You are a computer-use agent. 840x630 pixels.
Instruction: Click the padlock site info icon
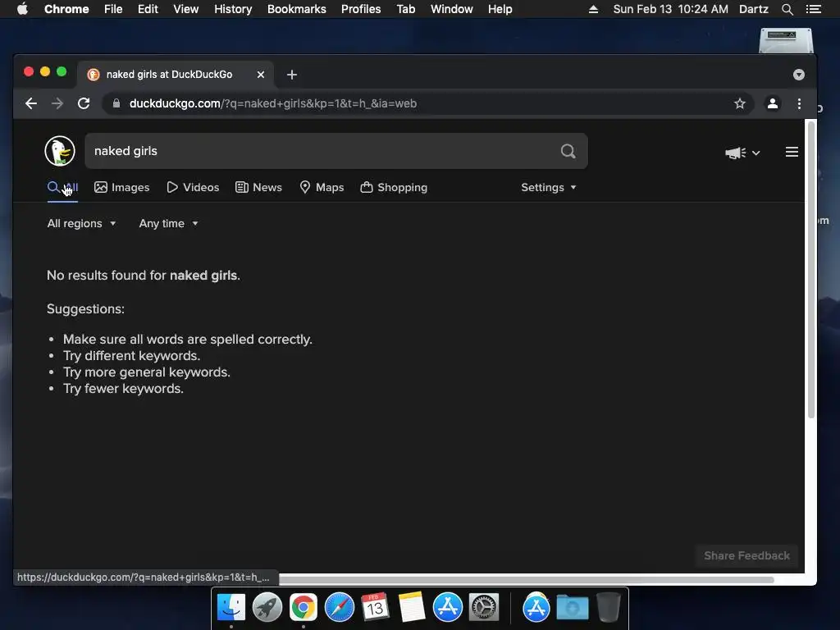[116, 103]
